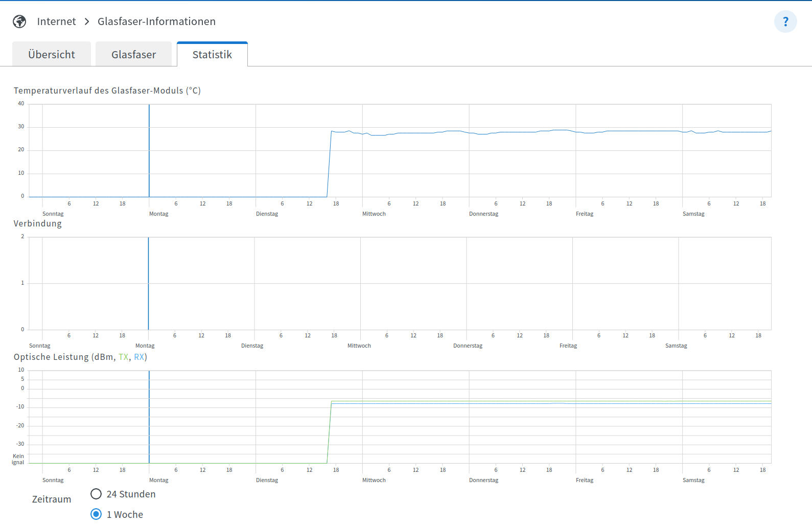Screen dimensions: 812x524
Task: Click the Optische Leistung chart heading
Action: tap(80, 357)
